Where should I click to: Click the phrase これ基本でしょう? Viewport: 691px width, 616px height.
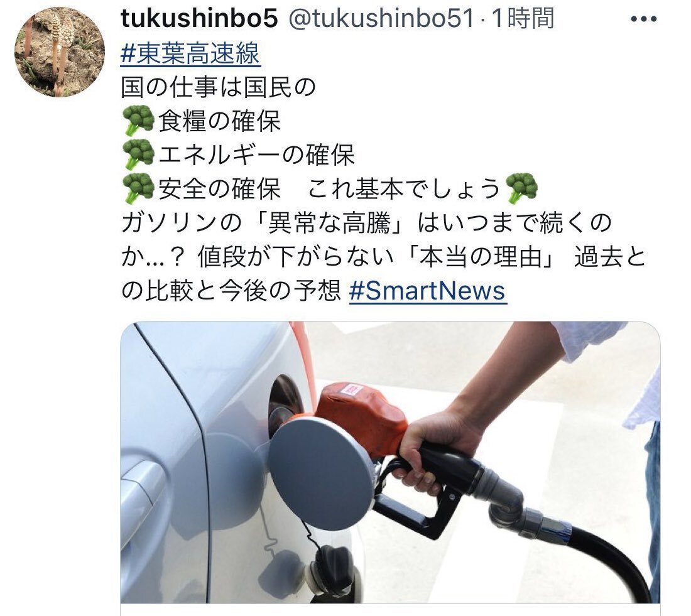[x=404, y=188]
